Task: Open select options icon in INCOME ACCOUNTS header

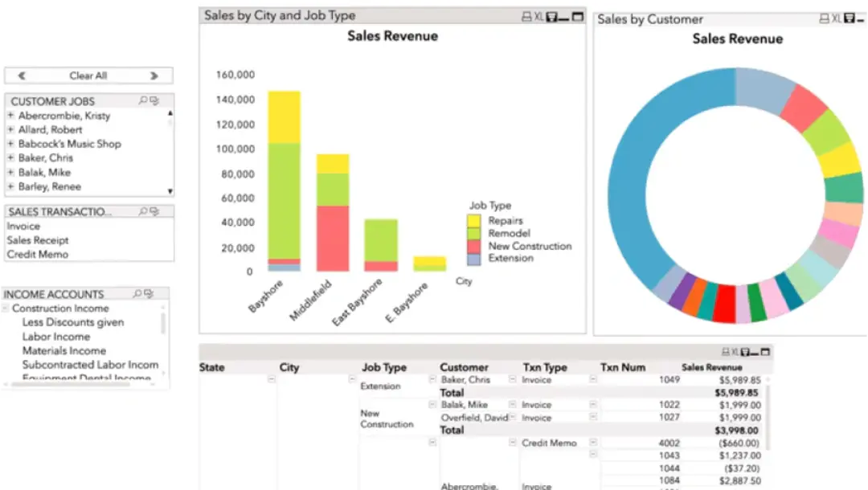Action: 149,294
